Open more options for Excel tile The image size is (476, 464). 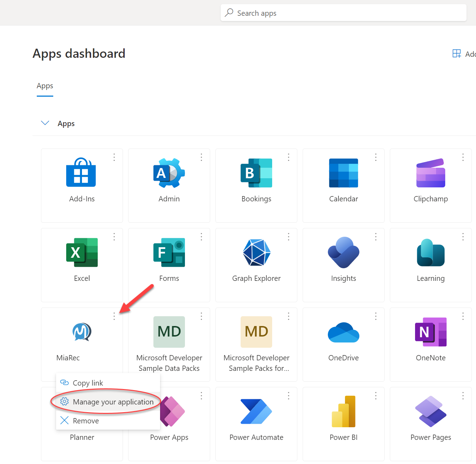pos(114,237)
